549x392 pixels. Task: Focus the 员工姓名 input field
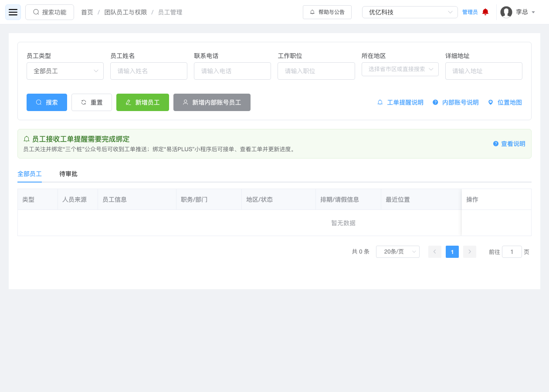[149, 71]
